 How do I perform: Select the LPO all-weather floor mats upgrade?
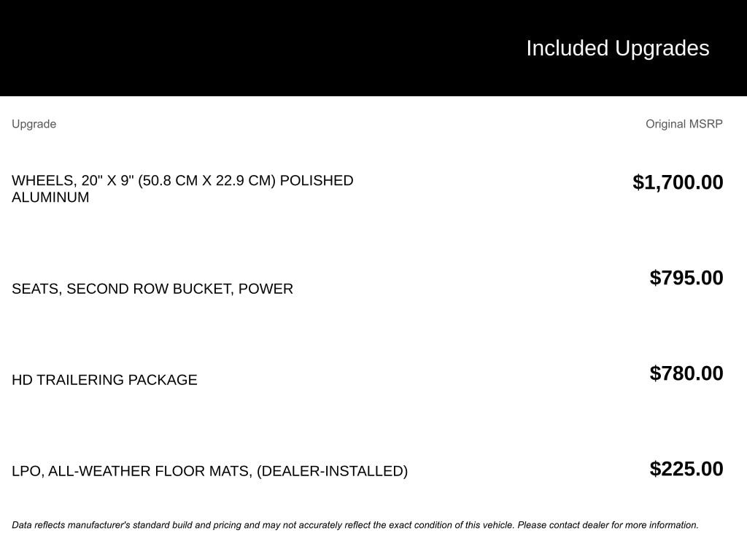(209, 471)
